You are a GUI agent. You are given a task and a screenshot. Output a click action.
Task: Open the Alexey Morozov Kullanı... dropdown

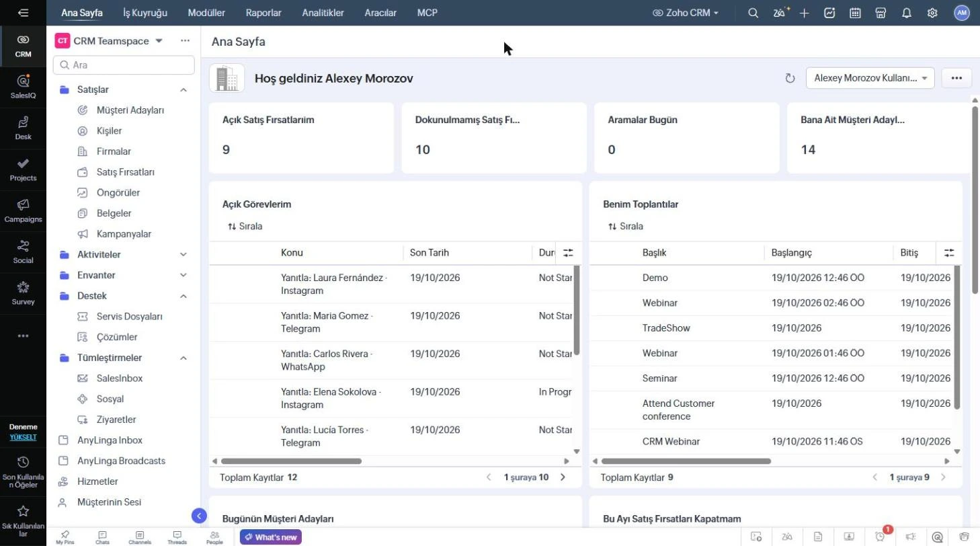click(870, 78)
